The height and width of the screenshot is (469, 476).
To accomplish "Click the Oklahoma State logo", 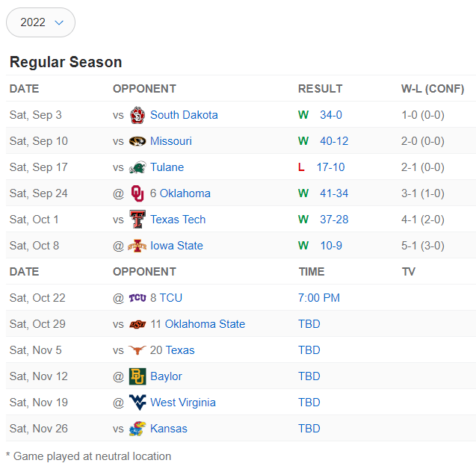I will click(x=137, y=324).
